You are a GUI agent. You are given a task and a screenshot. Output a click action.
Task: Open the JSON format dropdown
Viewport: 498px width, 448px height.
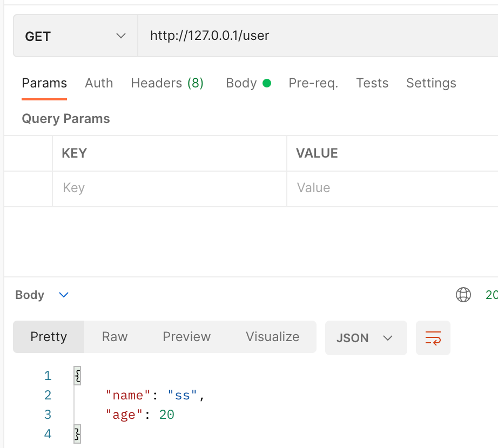[366, 338]
